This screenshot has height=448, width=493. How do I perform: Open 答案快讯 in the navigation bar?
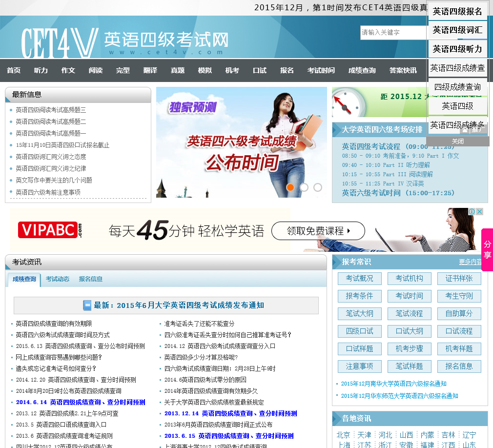tap(403, 70)
